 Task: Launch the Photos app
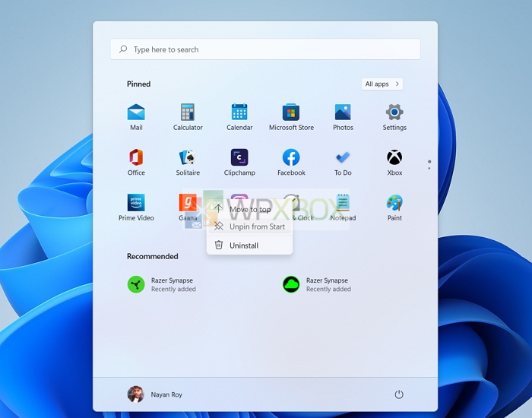[343, 117]
